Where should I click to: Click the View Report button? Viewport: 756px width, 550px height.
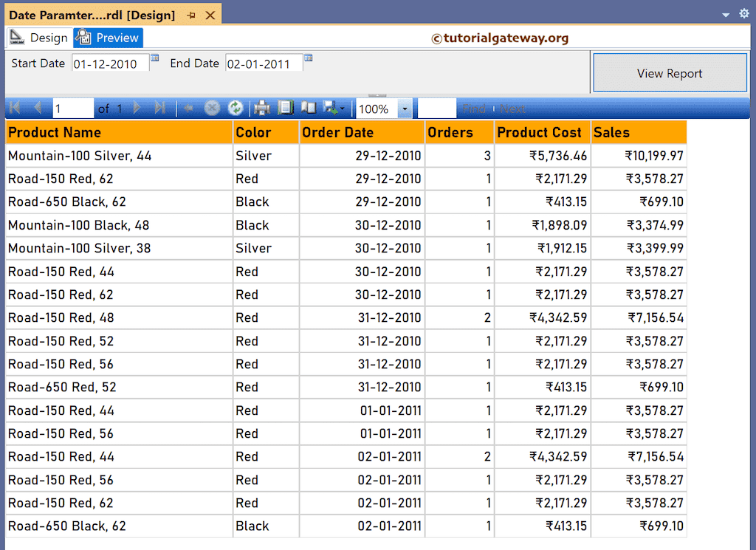point(670,74)
